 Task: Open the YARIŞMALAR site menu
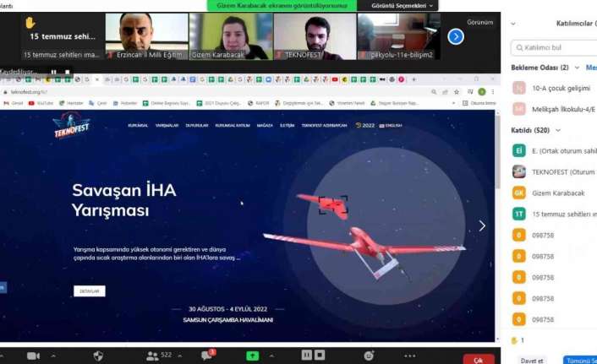tap(167, 126)
